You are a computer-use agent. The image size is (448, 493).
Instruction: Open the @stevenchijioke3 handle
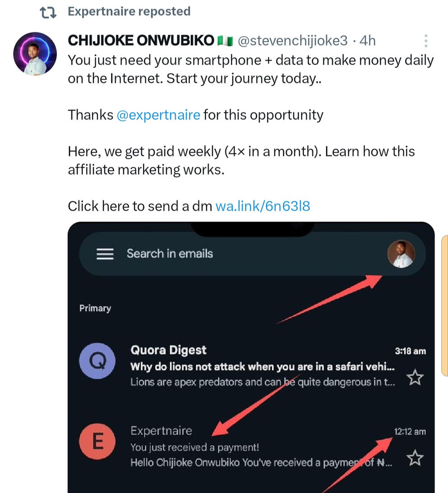point(292,41)
